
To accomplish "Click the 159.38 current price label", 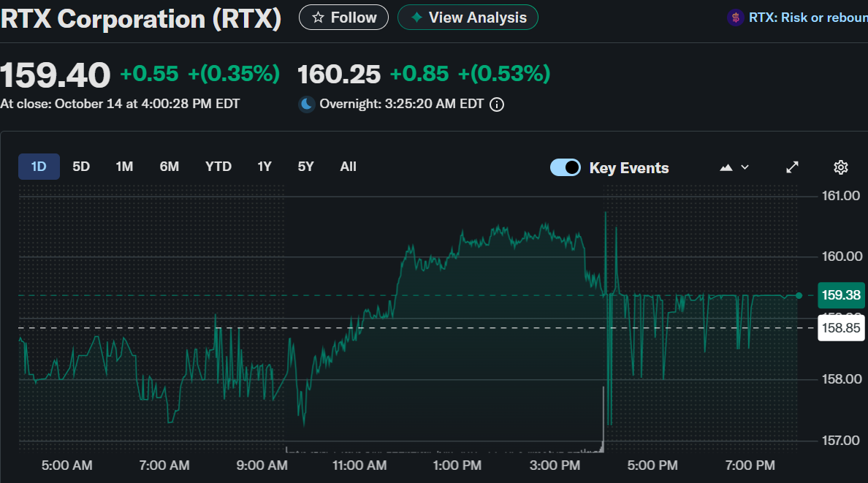I will tap(841, 295).
